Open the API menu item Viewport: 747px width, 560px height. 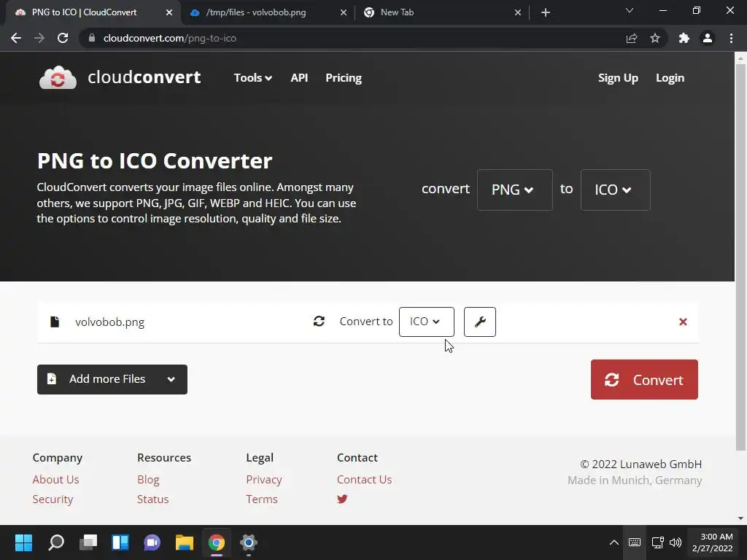tap(299, 77)
